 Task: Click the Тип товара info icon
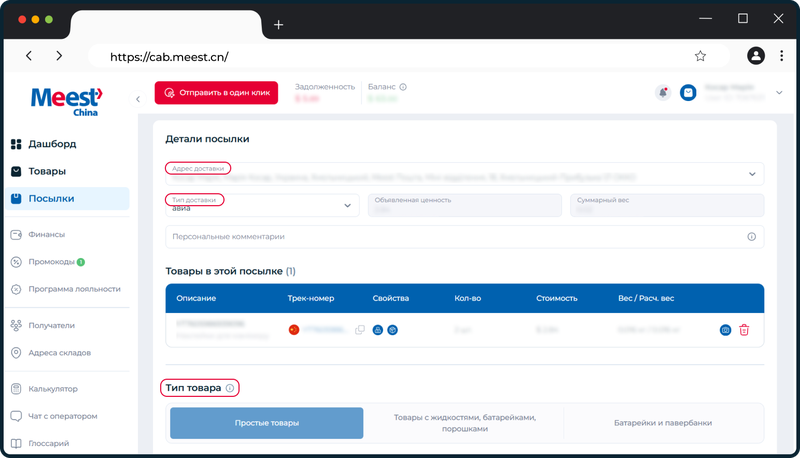coord(230,388)
